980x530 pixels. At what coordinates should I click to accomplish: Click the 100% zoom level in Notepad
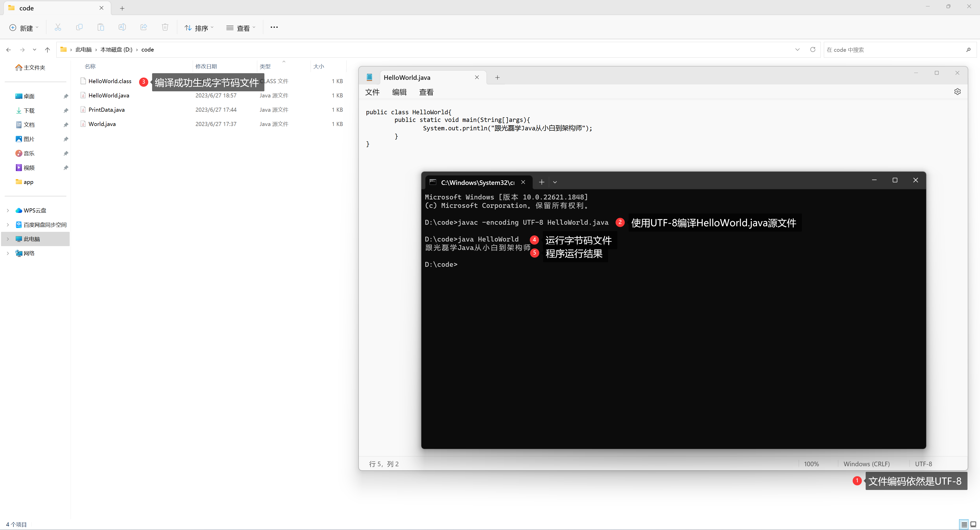tap(811, 464)
